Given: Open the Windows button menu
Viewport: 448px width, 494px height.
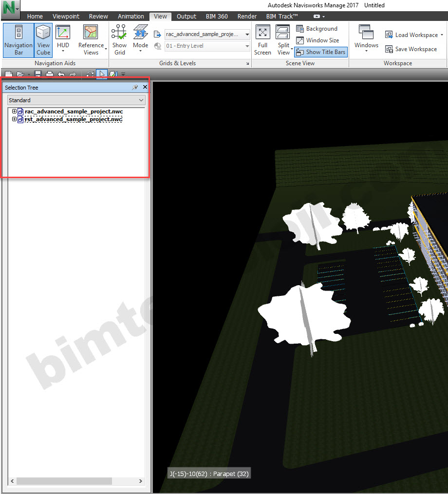Looking at the screenshot, I should (366, 40).
